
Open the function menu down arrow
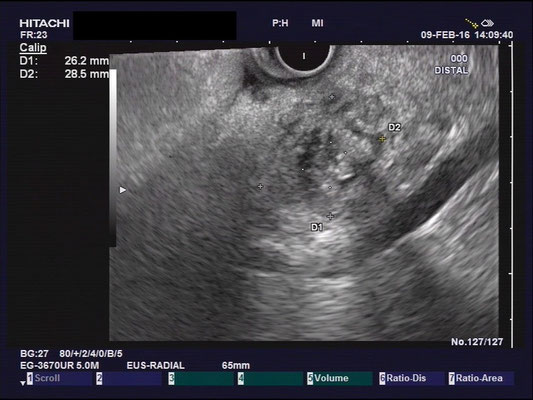(x=22, y=383)
